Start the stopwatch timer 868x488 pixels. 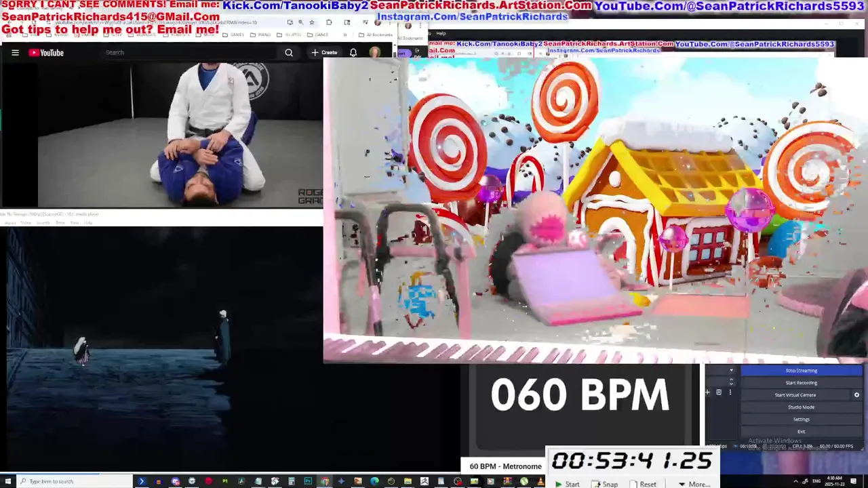coord(567,484)
